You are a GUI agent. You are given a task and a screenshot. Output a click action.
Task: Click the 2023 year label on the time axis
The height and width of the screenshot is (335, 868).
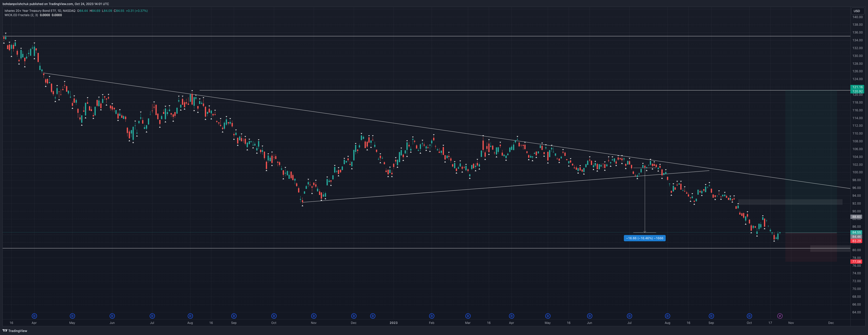pyautogui.click(x=394, y=323)
